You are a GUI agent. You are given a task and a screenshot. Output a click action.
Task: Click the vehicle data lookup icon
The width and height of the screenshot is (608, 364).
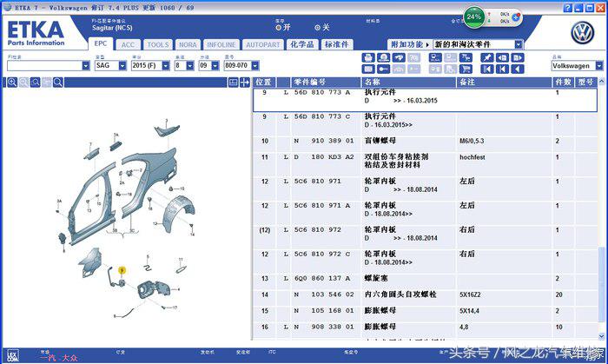(384, 57)
